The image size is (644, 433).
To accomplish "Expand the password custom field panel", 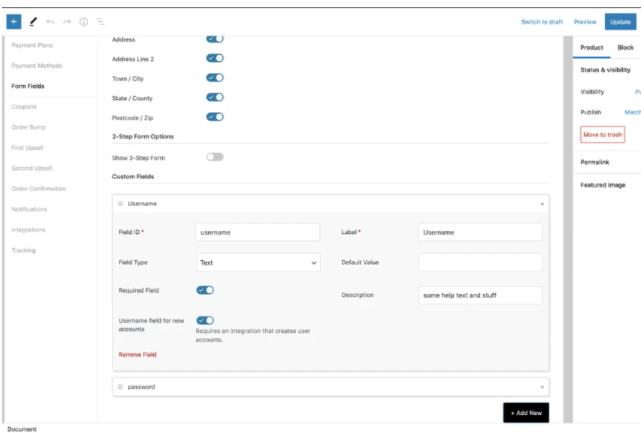I will 543,386.
